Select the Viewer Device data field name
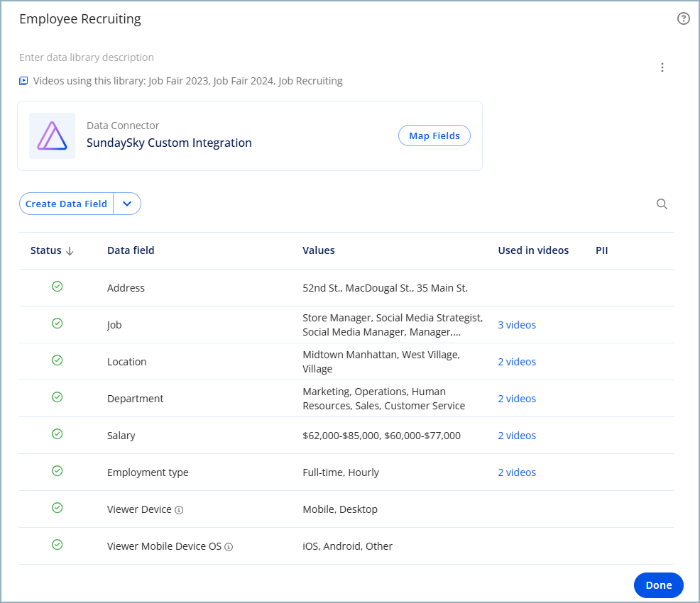 (139, 509)
